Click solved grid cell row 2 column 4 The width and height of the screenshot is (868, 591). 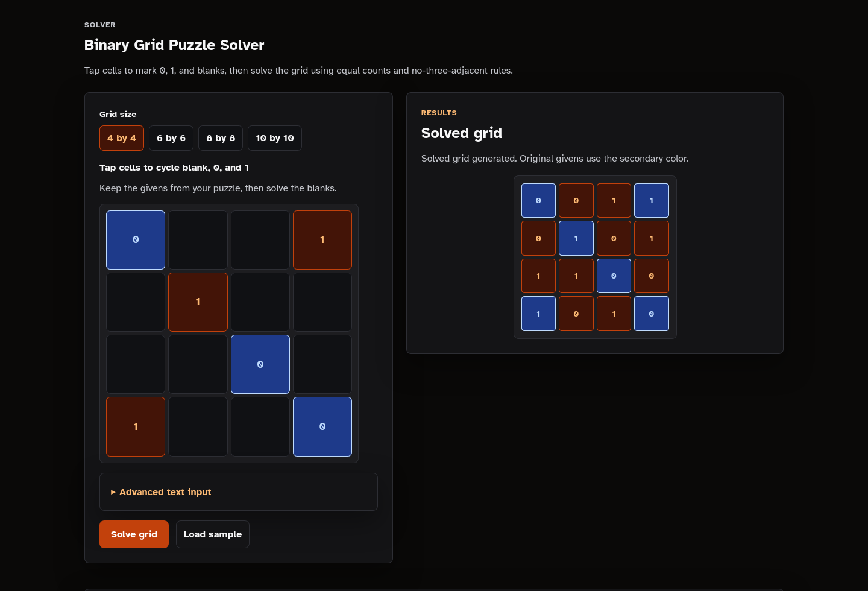tap(652, 238)
